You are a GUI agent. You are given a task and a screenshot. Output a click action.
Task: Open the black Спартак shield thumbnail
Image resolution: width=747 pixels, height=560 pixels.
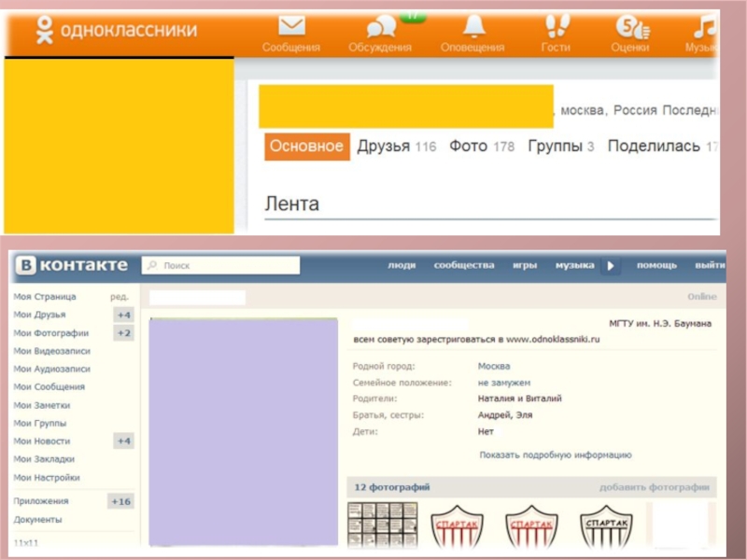(606, 527)
